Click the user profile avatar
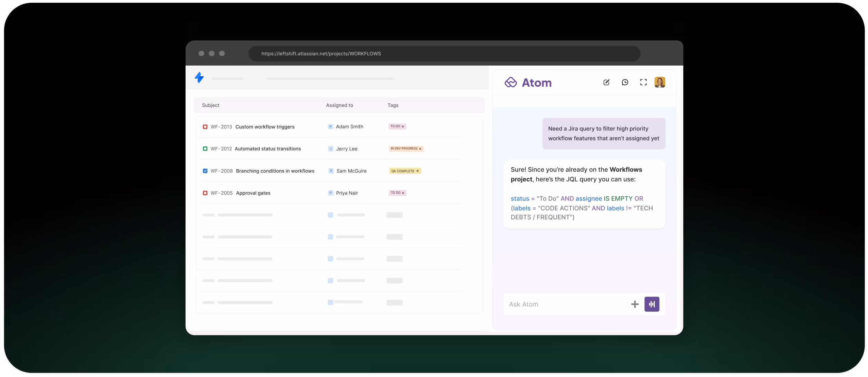Viewport: 868px width, 377px height. (660, 82)
